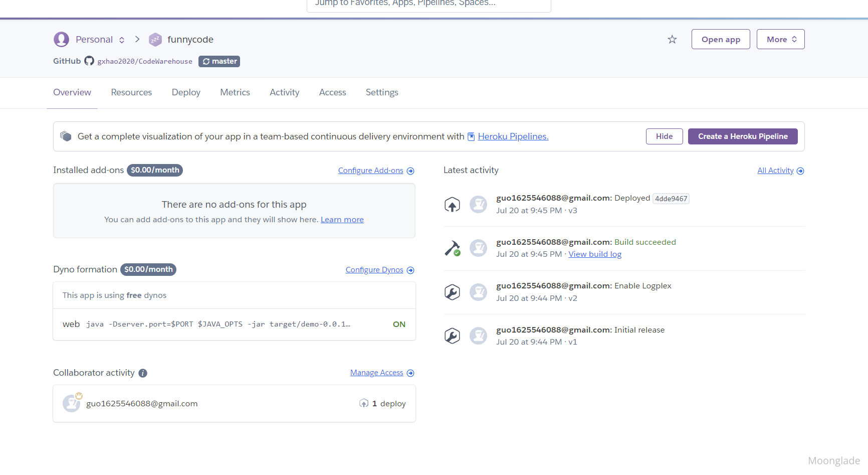
Task: Go to the Deploy tab
Action: click(186, 92)
